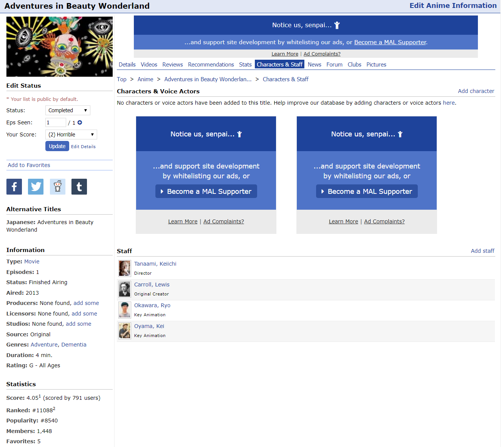This screenshot has height=447, width=504.
Task: Click the anime cover image
Action: click(x=59, y=46)
